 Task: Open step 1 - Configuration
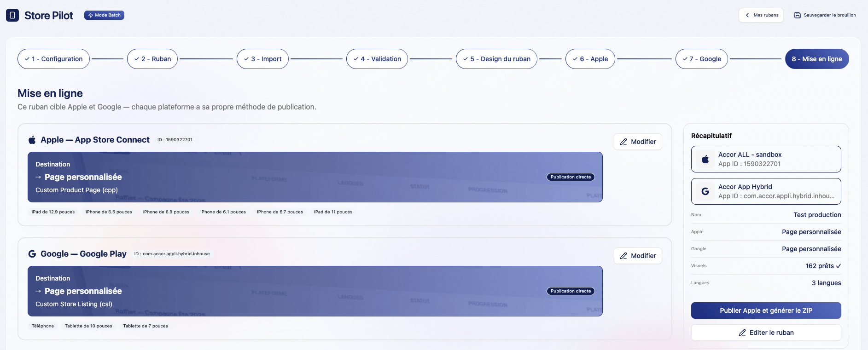(x=53, y=59)
